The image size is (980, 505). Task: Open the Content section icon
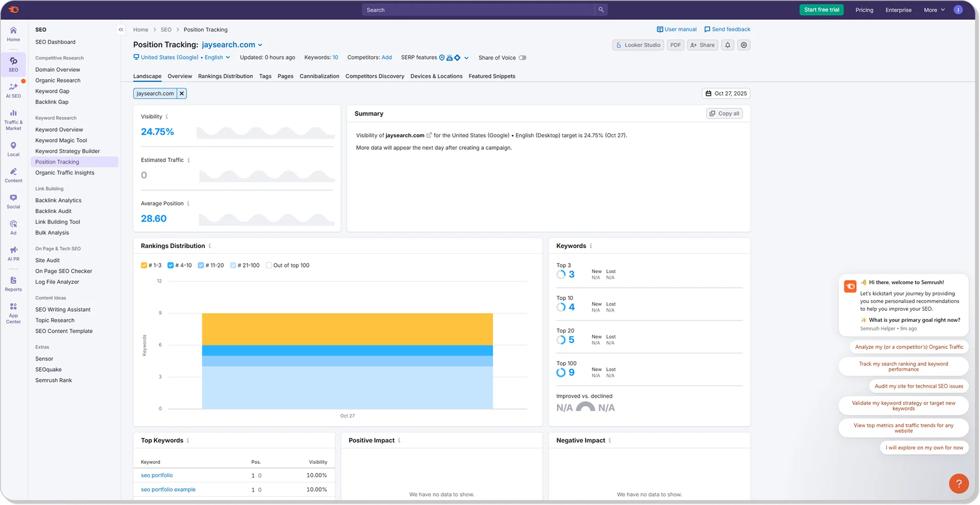point(13,175)
